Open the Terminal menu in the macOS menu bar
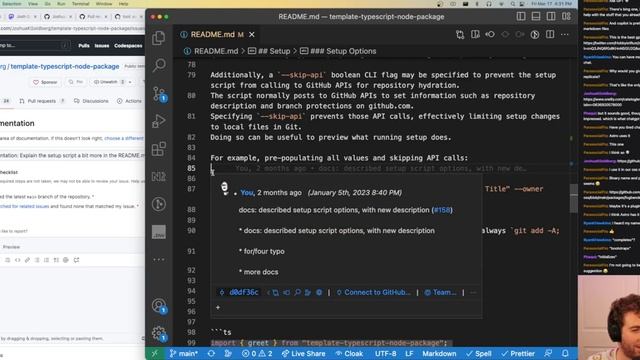Viewport: 640px width, 360px height. 80,4
